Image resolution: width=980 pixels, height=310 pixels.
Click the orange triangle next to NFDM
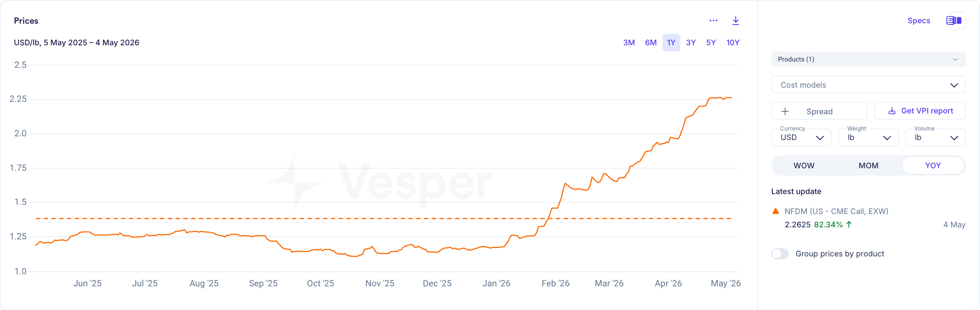(x=775, y=211)
